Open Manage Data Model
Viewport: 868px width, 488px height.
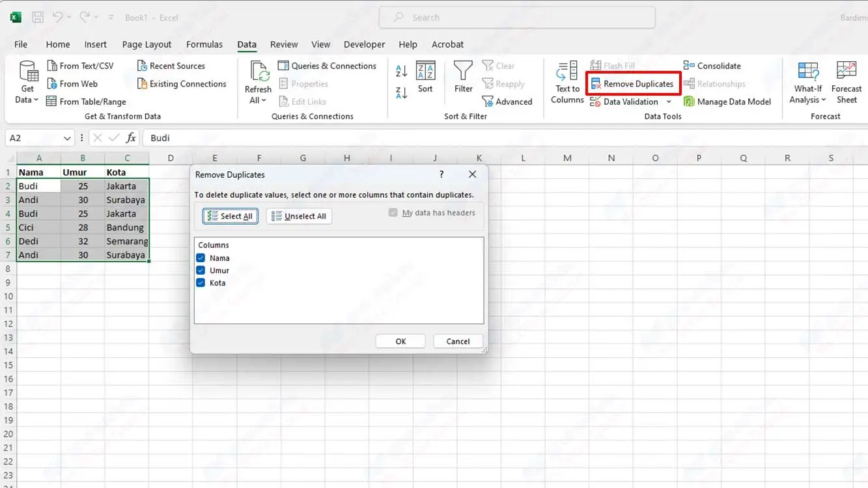727,102
